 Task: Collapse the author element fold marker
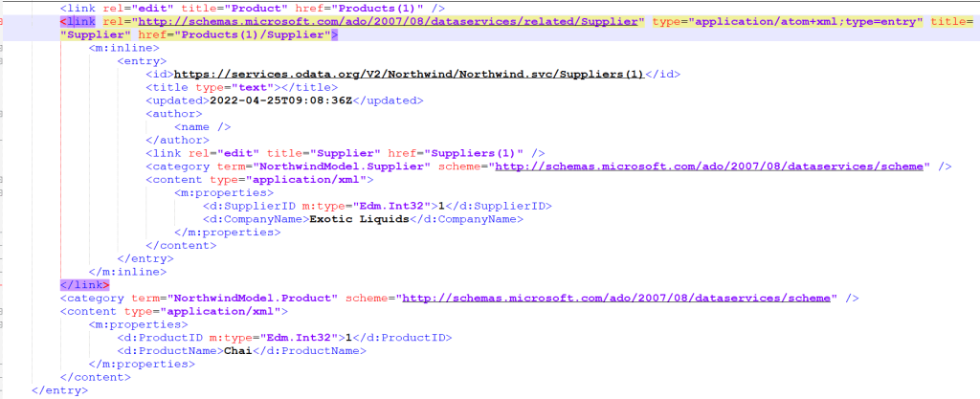[3, 113]
